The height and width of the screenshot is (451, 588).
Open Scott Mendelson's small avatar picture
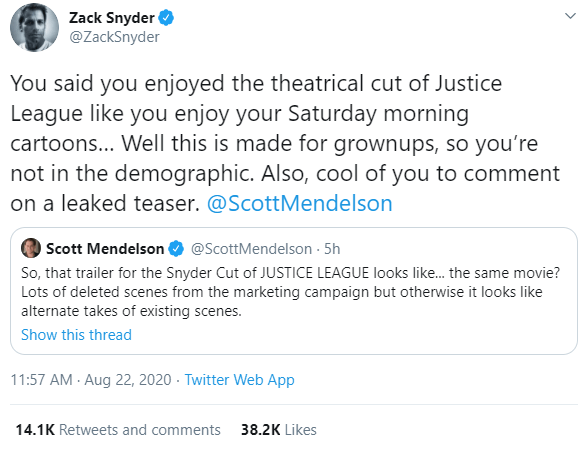pyautogui.click(x=31, y=248)
